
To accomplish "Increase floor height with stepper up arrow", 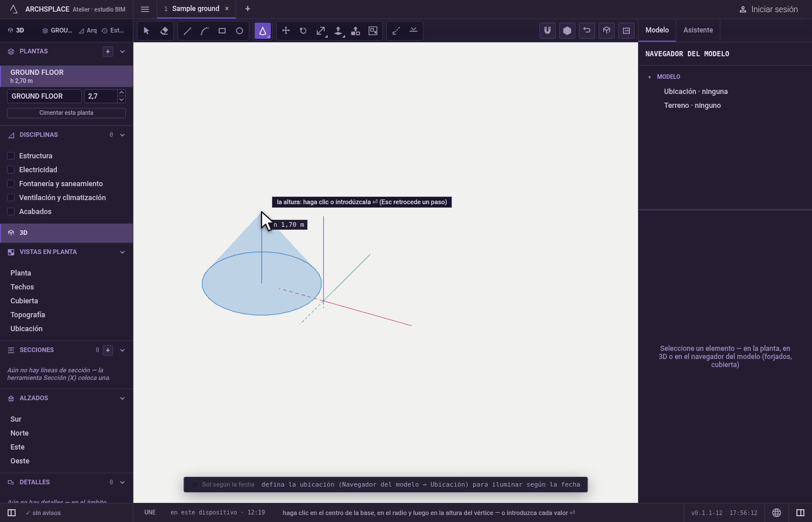I will 121,93.
